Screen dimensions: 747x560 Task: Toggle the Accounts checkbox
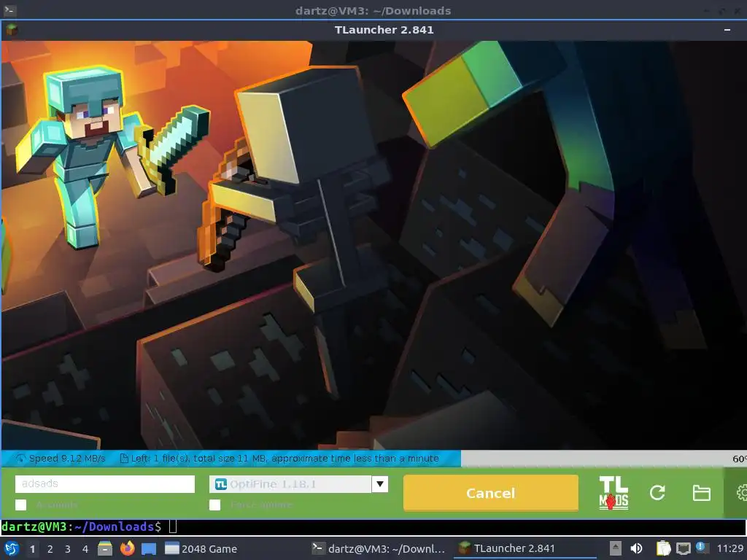pyautogui.click(x=21, y=505)
